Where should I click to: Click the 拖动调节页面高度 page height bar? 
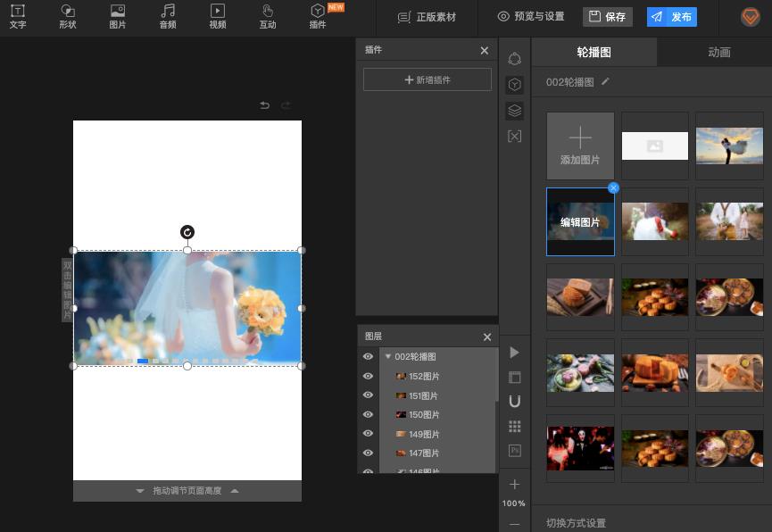coord(187,491)
